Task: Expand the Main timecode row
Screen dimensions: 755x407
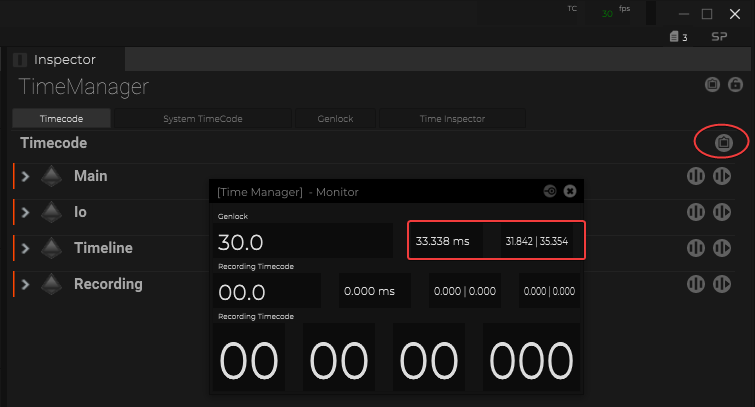Action: pyautogui.click(x=26, y=176)
